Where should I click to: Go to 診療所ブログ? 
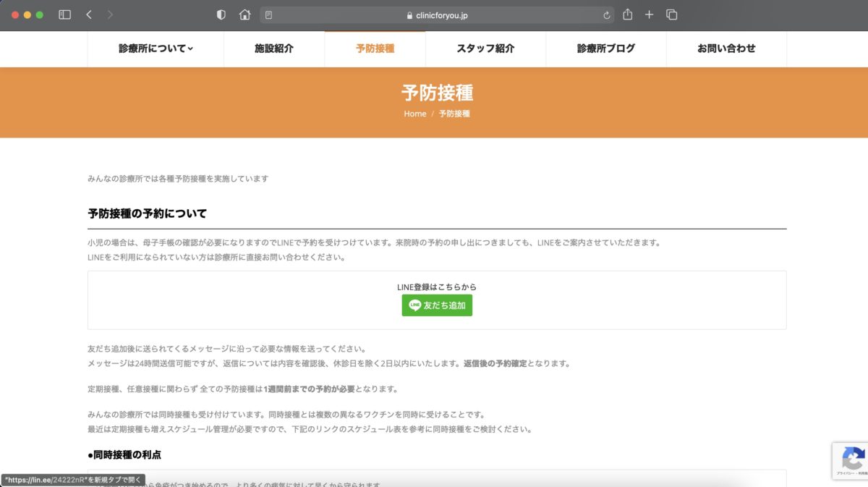pos(605,48)
